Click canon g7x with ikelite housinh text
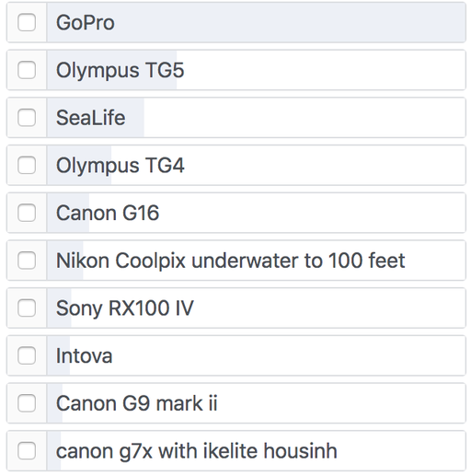 point(197,451)
